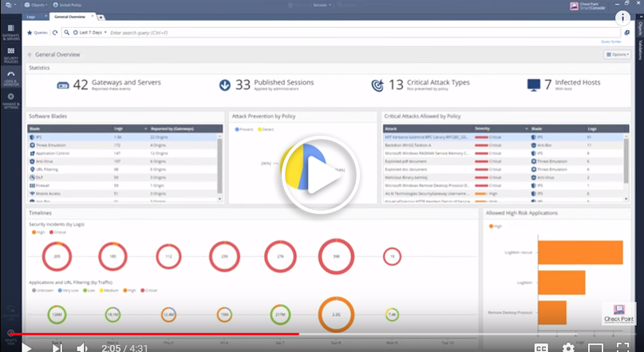This screenshot has height=352, width=644.
Task: Click the 398 security incidents donut
Action: coord(336,256)
